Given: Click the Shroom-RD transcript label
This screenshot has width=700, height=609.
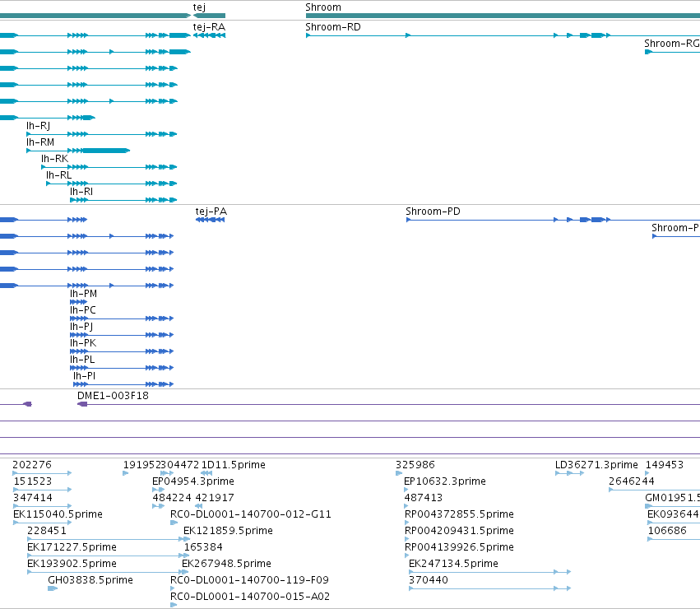Looking at the screenshot, I should tap(333, 27).
